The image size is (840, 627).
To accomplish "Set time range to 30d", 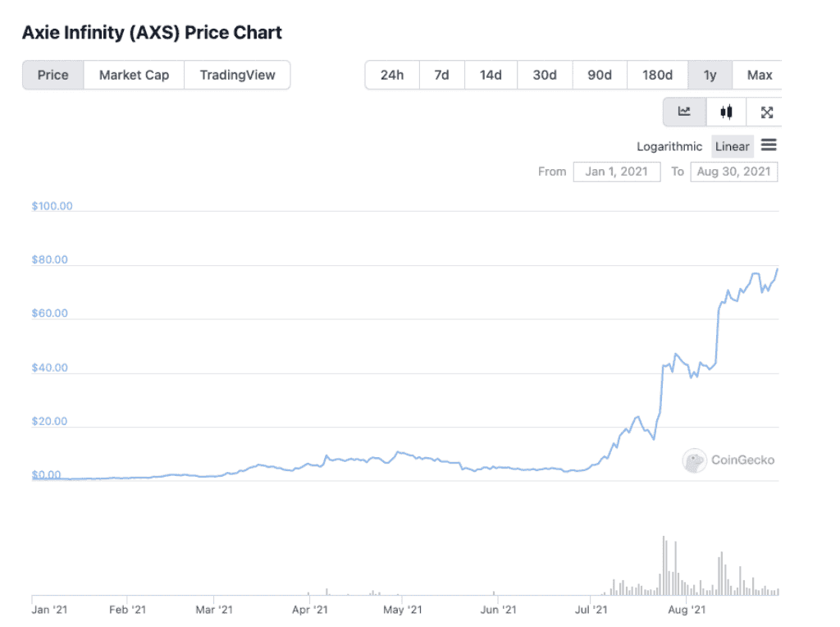I will tap(545, 75).
